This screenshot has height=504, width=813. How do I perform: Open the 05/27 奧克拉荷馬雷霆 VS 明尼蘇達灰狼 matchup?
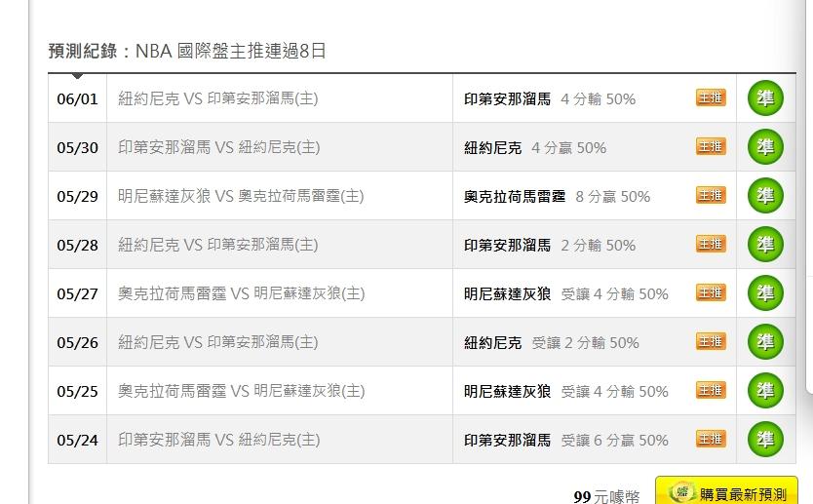[x=241, y=293]
